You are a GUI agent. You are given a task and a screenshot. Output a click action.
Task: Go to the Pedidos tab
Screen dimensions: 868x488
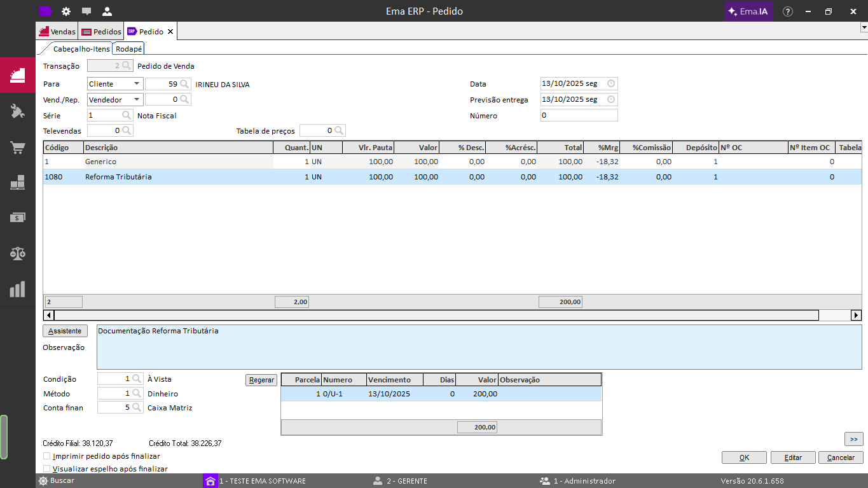[x=102, y=32]
